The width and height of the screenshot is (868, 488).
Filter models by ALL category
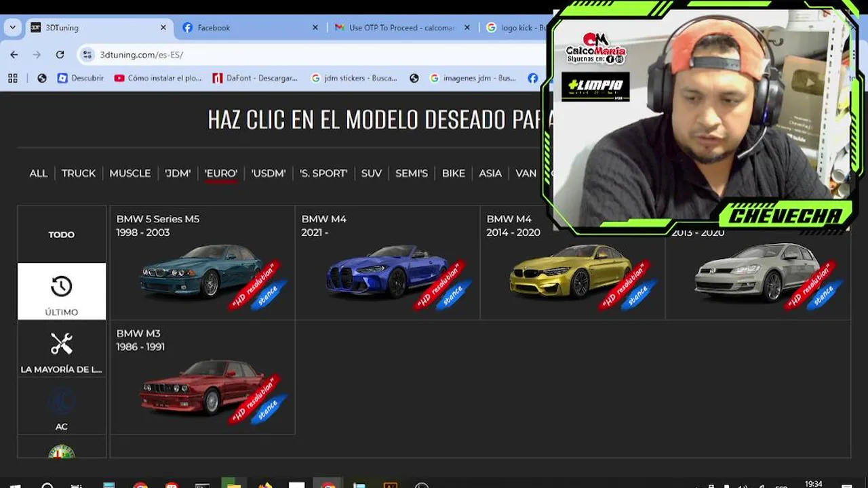click(x=39, y=174)
